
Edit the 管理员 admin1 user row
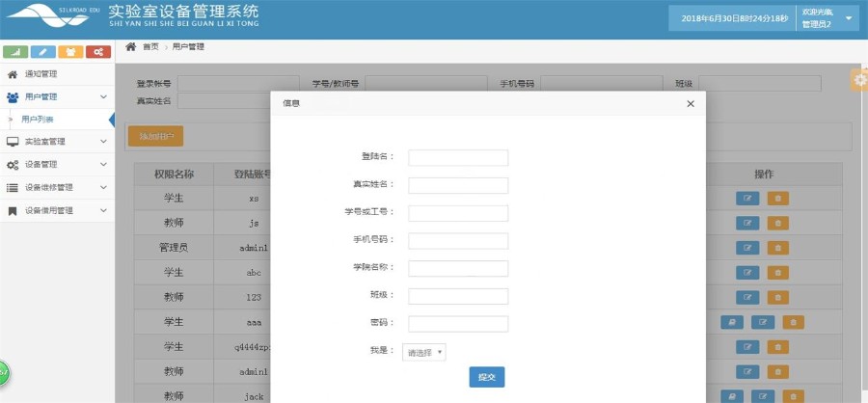coord(747,248)
